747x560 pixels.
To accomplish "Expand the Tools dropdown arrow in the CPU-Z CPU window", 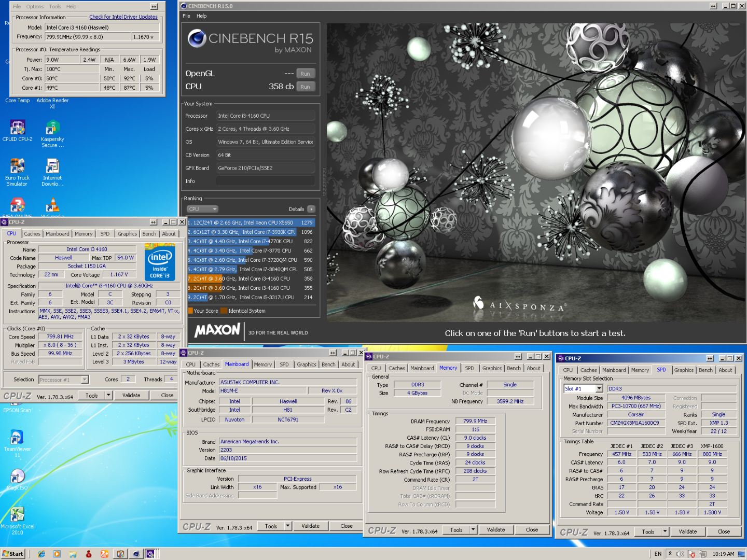I will (108, 395).
